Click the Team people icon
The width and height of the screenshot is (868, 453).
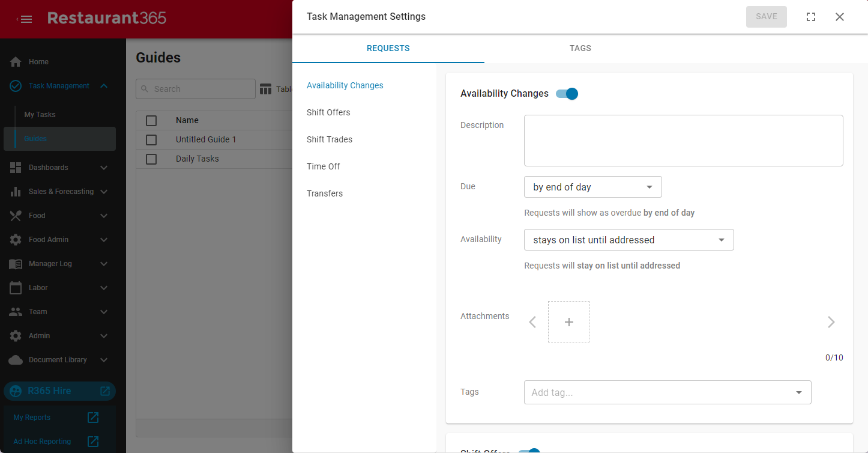point(16,312)
